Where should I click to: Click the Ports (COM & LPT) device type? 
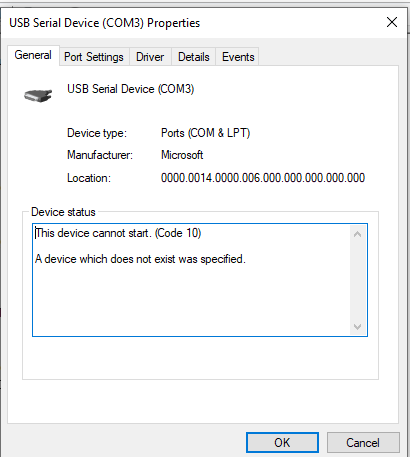coord(205,133)
